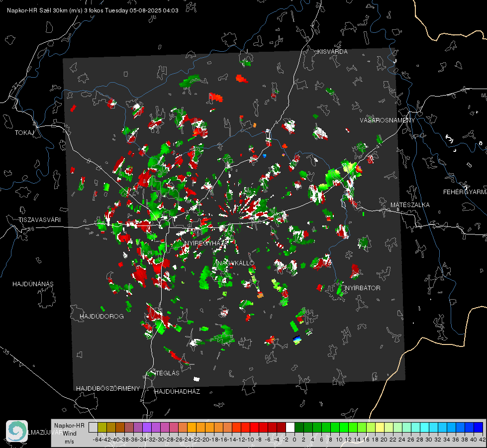Screen dimensions: 487x448
Task: Choose the orange swatch between -24 and -22
Action: [192, 428]
